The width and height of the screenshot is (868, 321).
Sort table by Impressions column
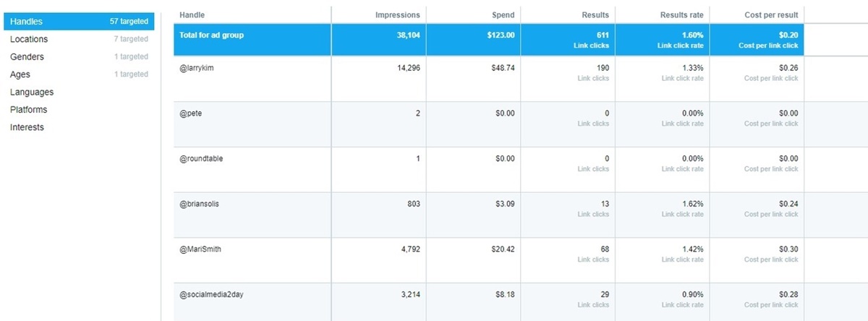click(x=397, y=14)
